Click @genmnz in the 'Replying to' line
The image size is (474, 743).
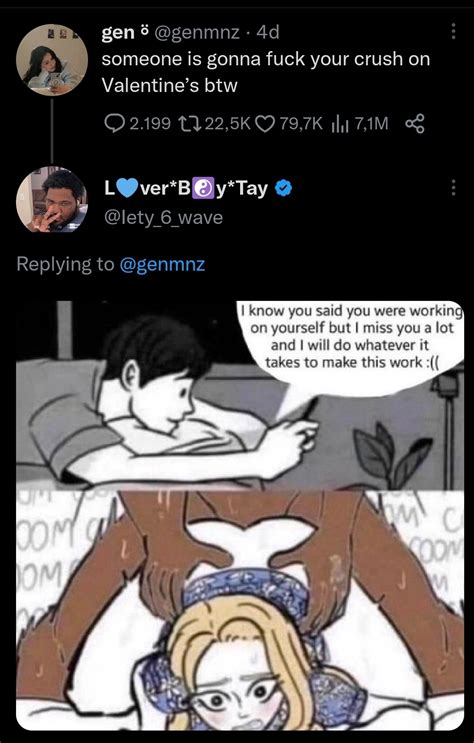tap(163, 264)
